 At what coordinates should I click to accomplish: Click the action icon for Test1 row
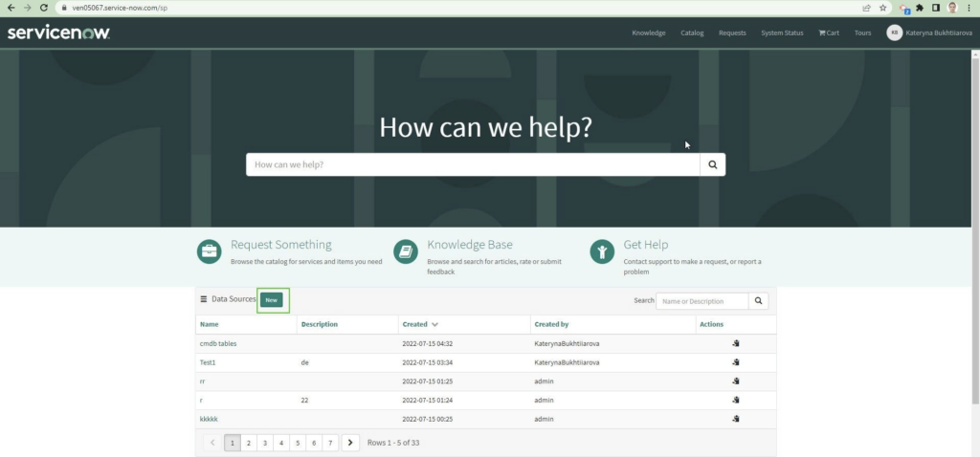click(736, 362)
